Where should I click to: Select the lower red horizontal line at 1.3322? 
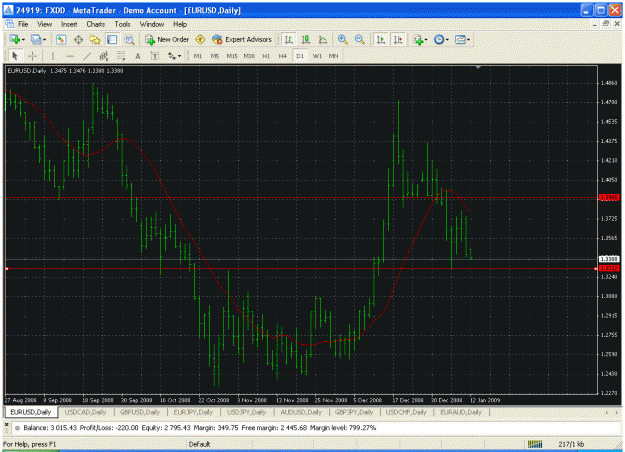pyautogui.click(x=301, y=269)
